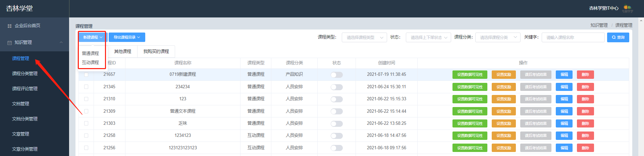Click the 查询 search button
644x156 pixels.
click(x=618, y=37)
